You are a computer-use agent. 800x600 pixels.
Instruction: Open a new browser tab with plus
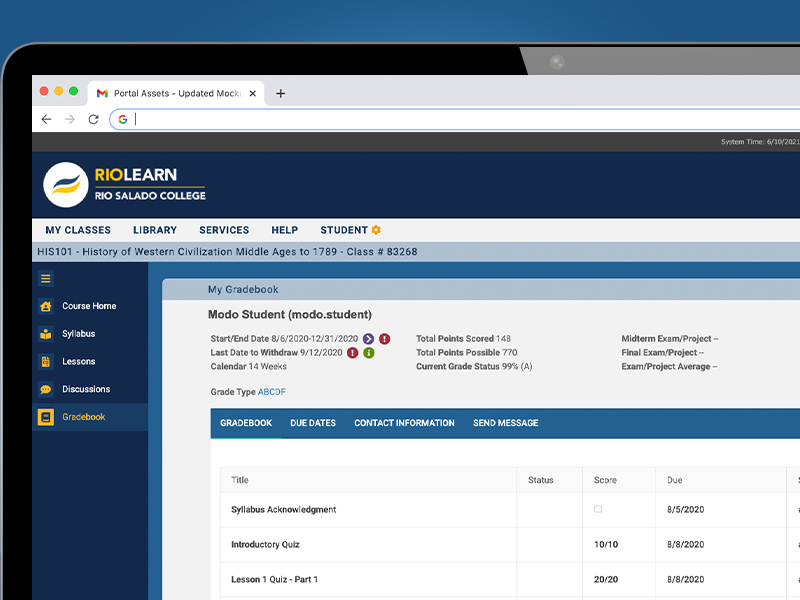[280, 93]
